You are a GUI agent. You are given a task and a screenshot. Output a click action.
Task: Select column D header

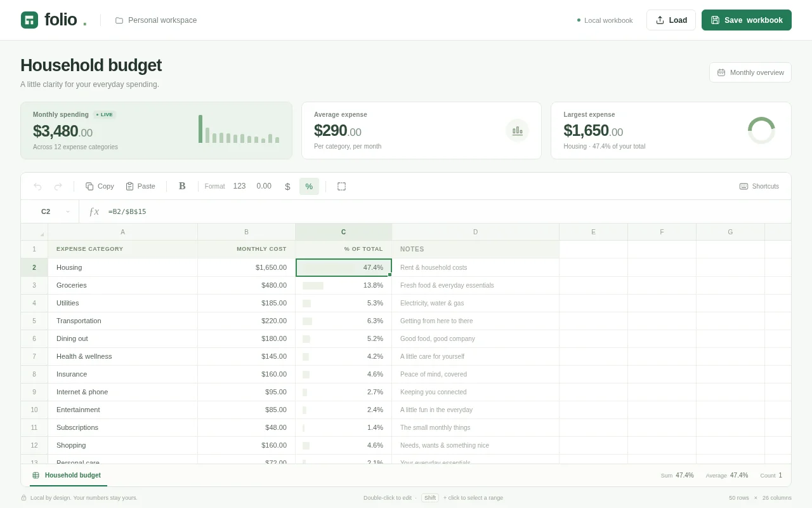click(476, 232)
